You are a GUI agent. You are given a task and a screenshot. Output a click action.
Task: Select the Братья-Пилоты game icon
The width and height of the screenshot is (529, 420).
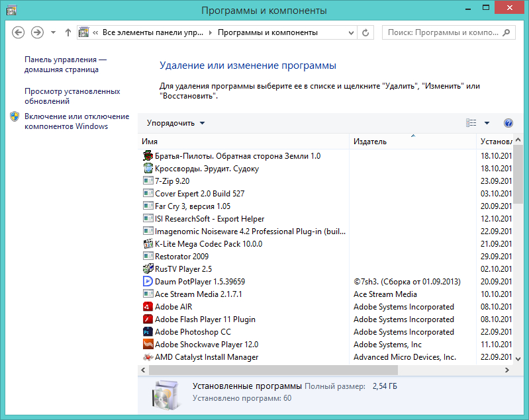click(148, 155)
